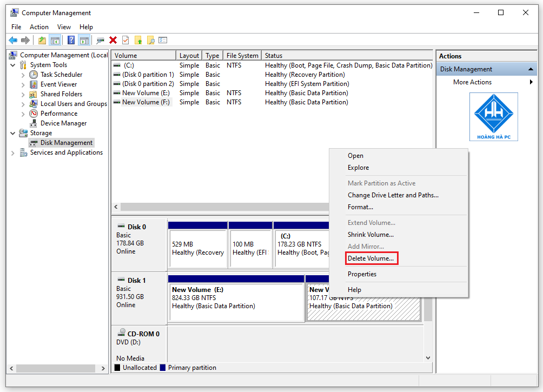The image size is (543, 392).
Task: Expand the Services and Applications node
Action: [13, 152]
